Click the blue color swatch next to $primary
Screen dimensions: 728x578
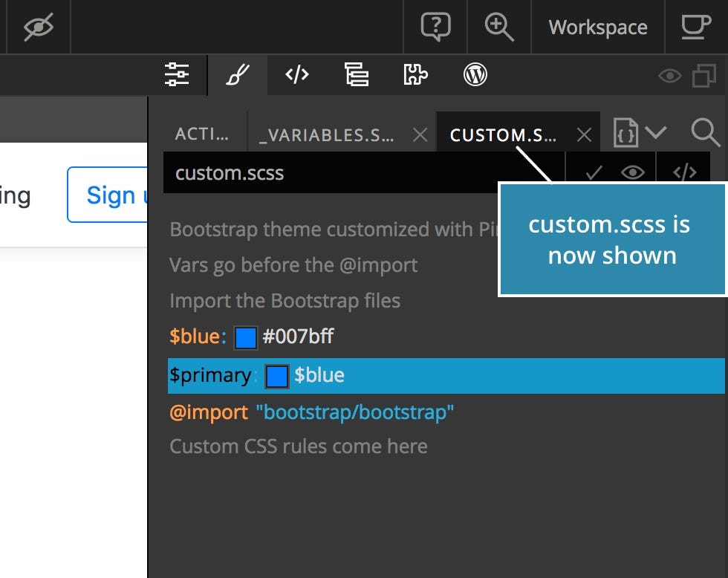coord(276,376)
